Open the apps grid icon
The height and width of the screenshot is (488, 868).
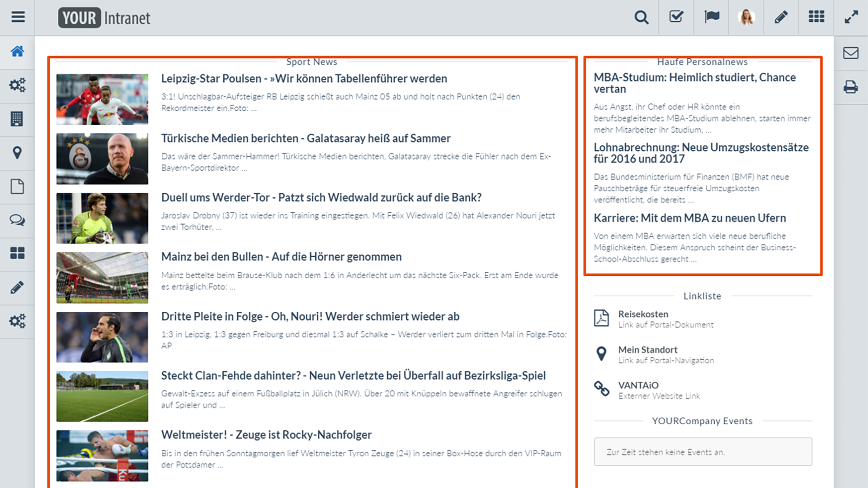point(816,17)
